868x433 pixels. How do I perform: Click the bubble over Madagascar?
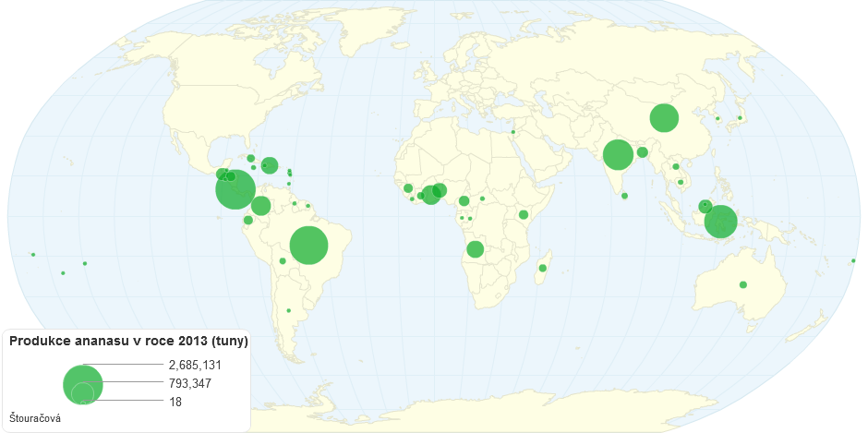tap(542, 269)
